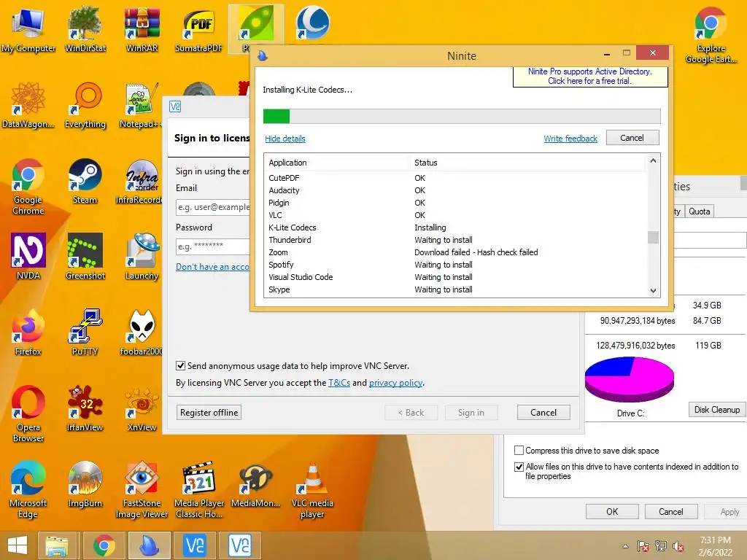Screen dimensions: 747x560
Task: Open WinDirStat desktop shortcut
Action: click(85, 29)
